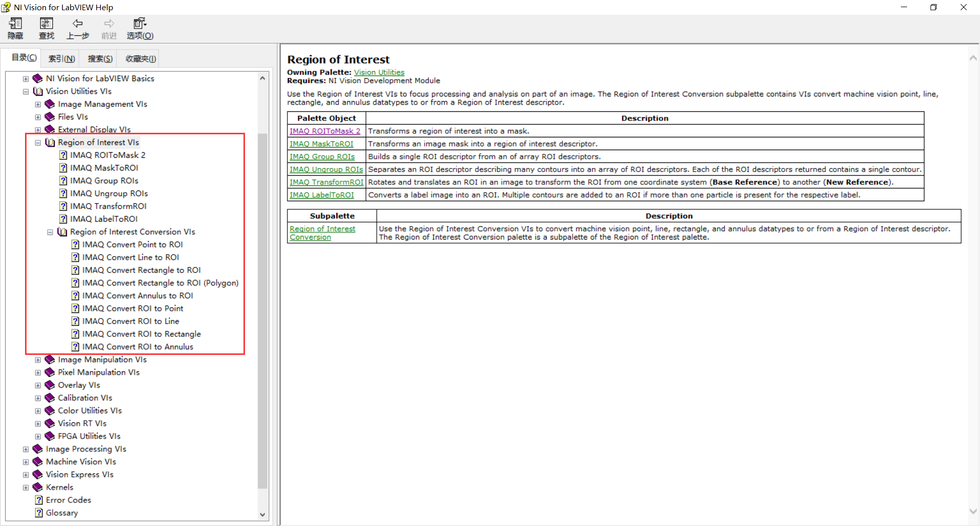The image size is (980, 526).
Task: Expand the FPGA Utilities VIs node
Action: pos(38,436)
